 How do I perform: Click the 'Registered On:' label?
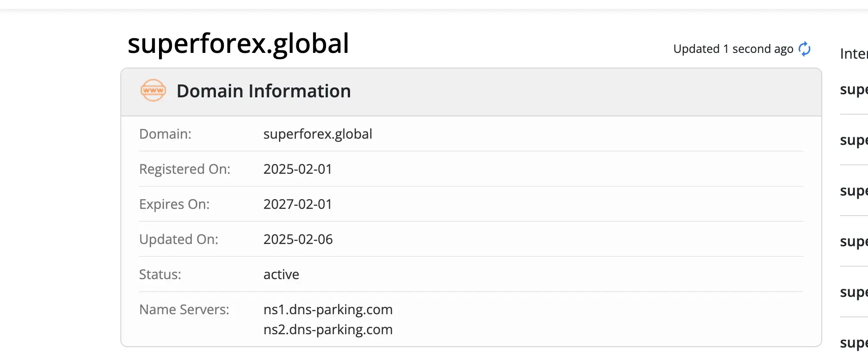click(x=185, y=169)
